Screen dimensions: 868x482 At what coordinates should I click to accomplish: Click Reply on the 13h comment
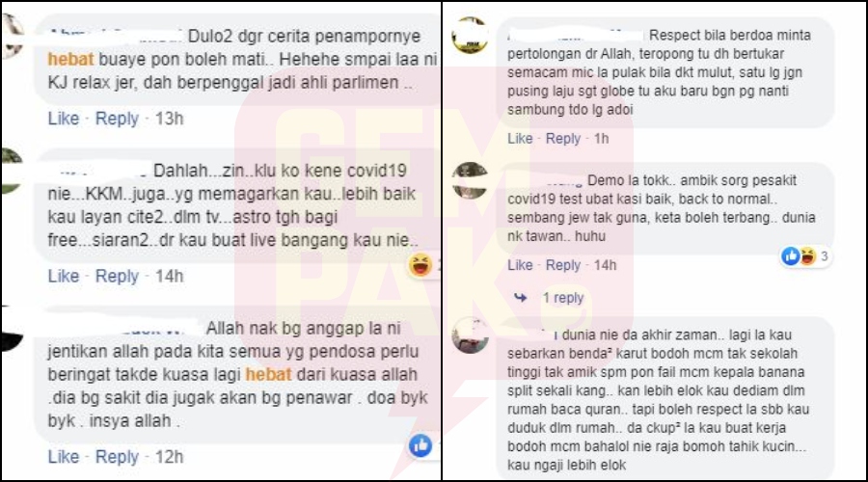pos(117,119)
